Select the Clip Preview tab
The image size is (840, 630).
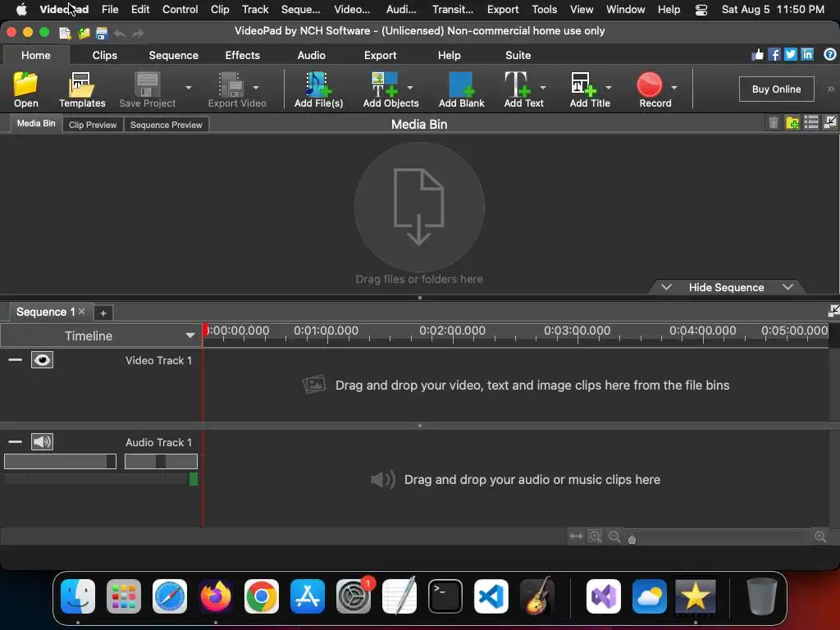point(93,125)
